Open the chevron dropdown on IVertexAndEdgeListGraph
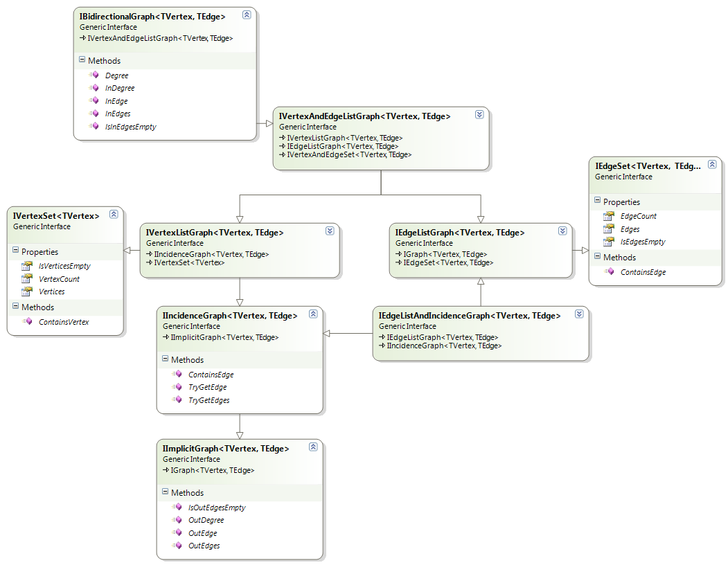This screenshot has width=728, height=565. click(x=479, y=115)
